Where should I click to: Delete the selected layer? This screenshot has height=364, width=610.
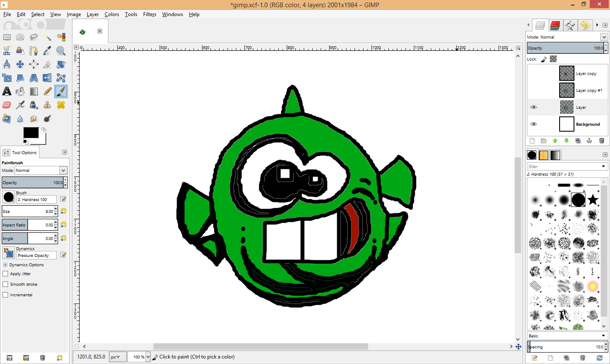[602, 140]
